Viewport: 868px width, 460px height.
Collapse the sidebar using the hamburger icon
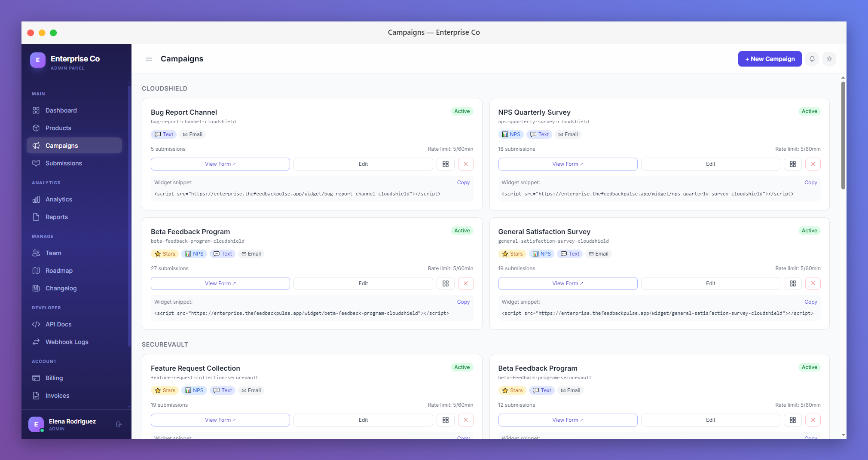148,59
